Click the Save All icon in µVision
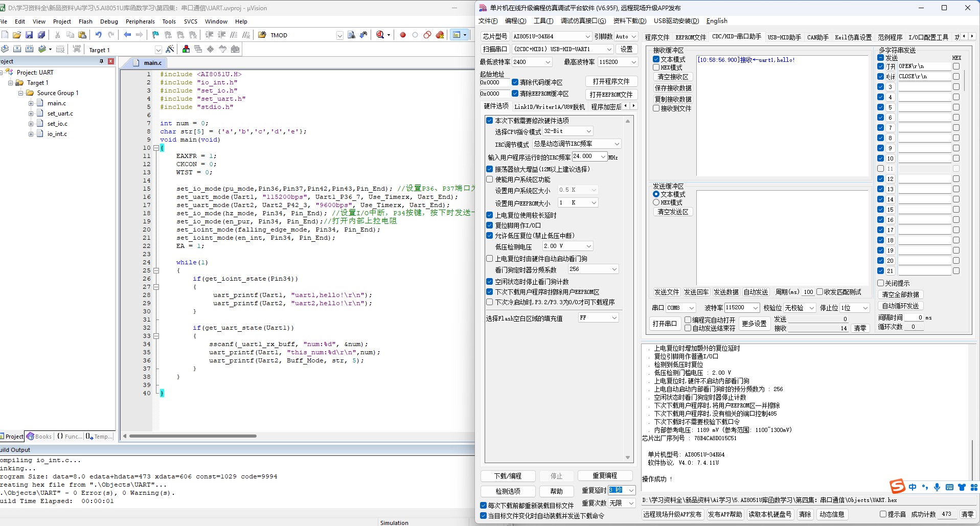Screen dimensions: 980x526 click(41, 35)
